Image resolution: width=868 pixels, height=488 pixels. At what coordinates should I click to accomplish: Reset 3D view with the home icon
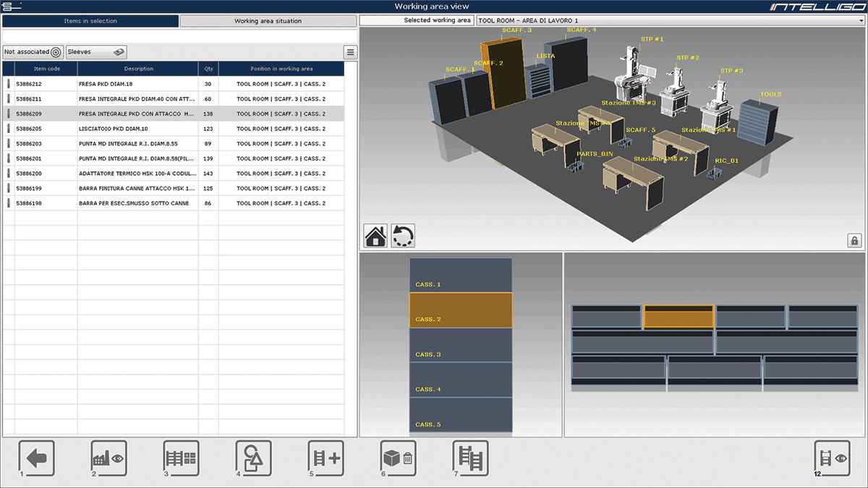(375, 236)
